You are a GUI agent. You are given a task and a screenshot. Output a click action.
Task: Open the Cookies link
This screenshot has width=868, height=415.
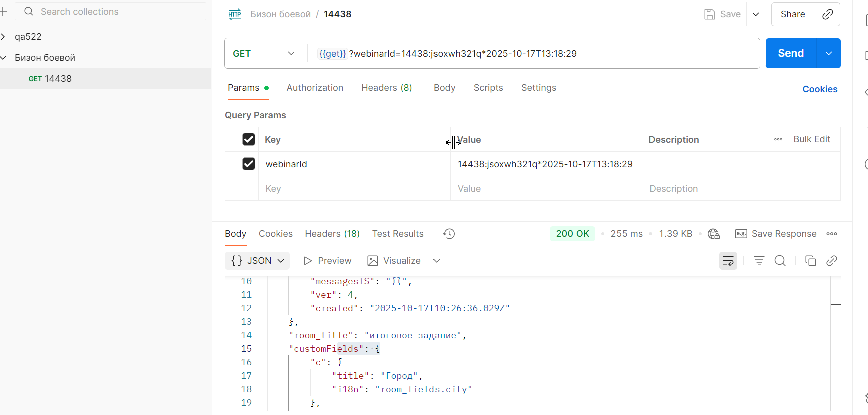pyautogui.click(x=820, y=89)
